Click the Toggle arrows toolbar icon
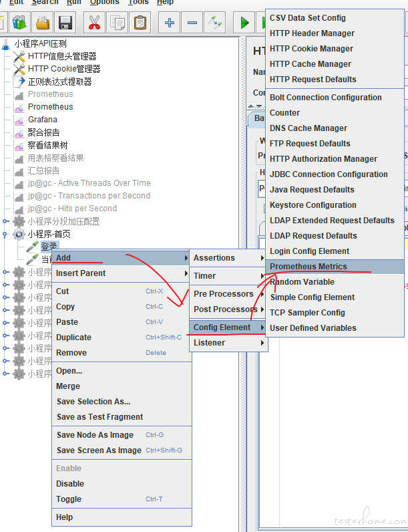Screen dimensions: 408x532 click(x=215, y=23)
